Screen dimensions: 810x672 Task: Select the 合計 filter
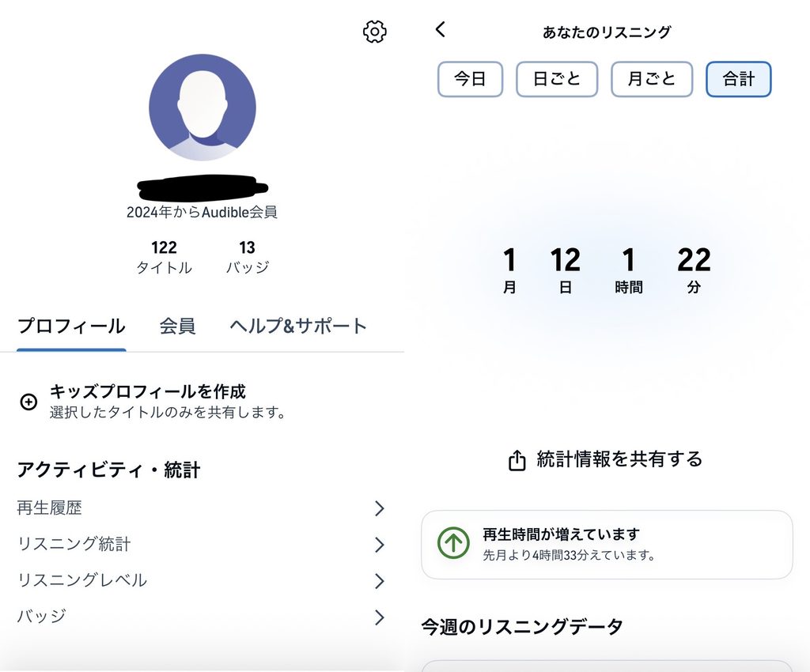pos(739,79)
